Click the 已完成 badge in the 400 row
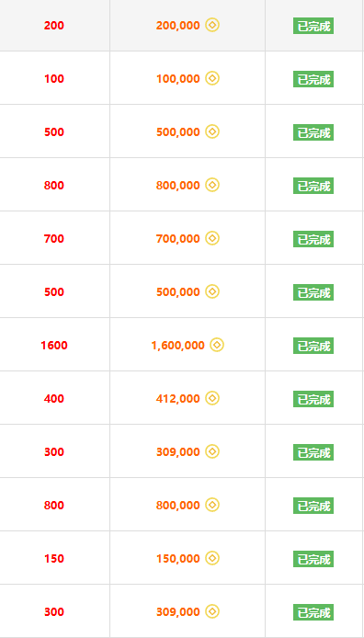The width and height of the screenshot is (364, 638). tap(313, 399)
